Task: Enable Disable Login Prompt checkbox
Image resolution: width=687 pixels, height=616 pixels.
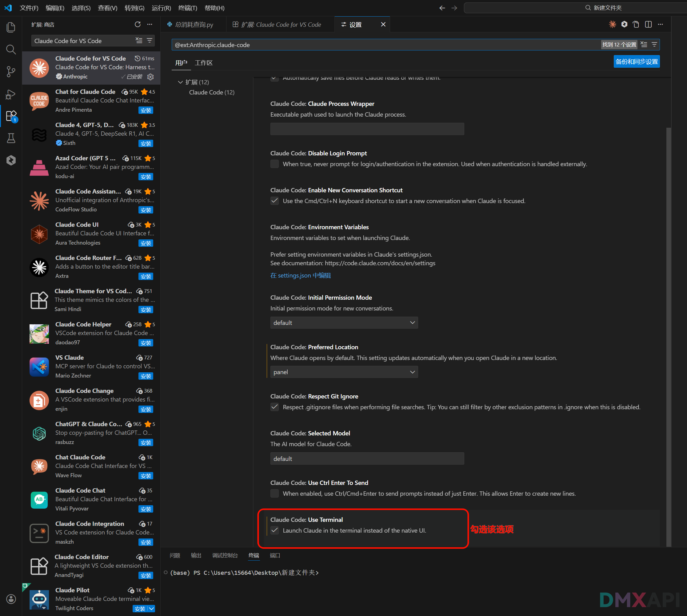Action: point(274,164)
